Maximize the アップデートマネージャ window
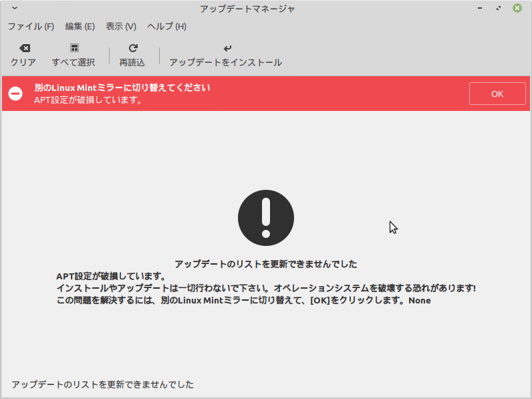 click(499, 8)
